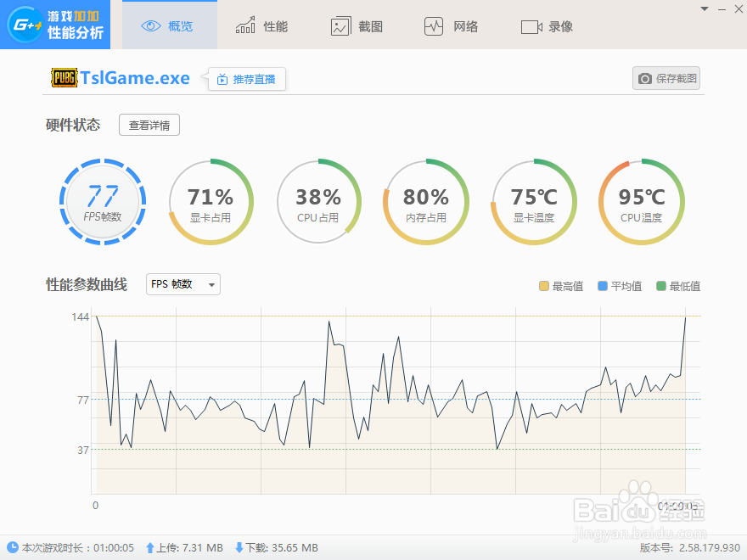The image size is (747, 560).
Task: Open the FPS 帧数 parameter dropdown
Action: (183, 284)
